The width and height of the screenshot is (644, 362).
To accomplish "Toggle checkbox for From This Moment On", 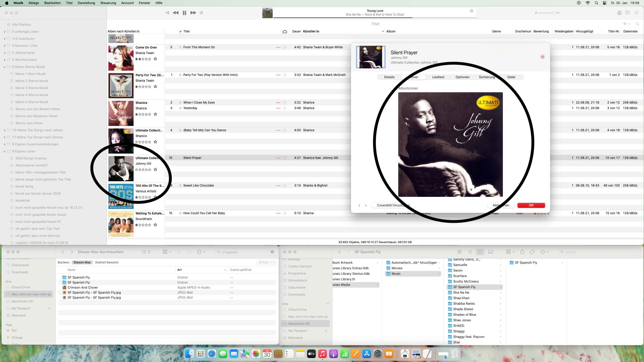I will tap(180, 47).
